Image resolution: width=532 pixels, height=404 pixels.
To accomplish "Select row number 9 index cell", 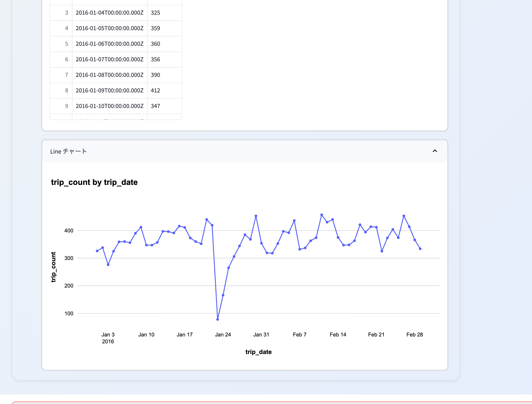I will 66,106.
